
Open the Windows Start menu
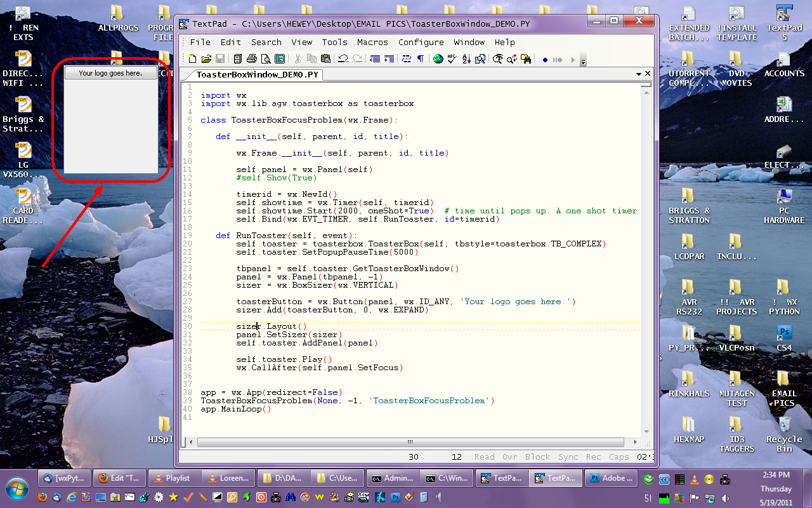point(18,487)
